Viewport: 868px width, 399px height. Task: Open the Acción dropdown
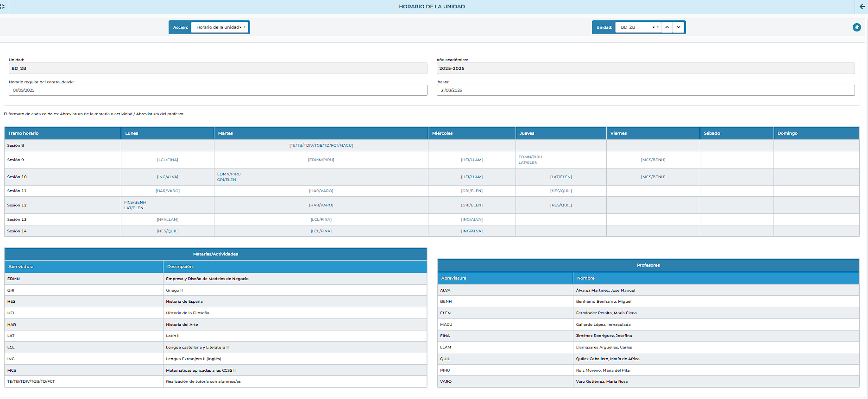pyautogui.click(x=245, y=27)
